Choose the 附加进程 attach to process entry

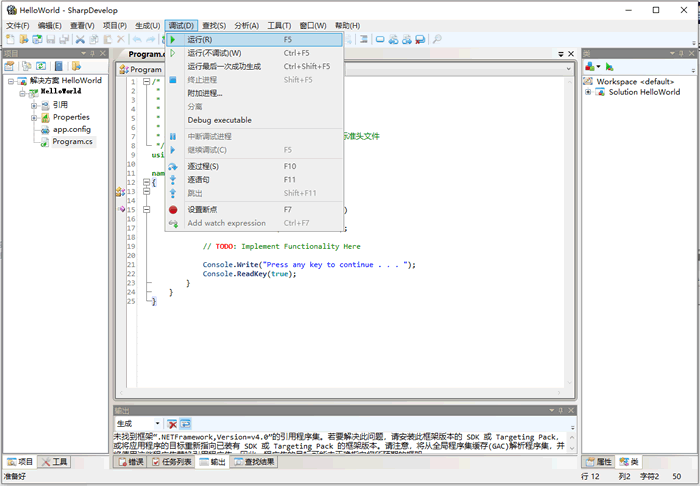click(x=205, y=93)
